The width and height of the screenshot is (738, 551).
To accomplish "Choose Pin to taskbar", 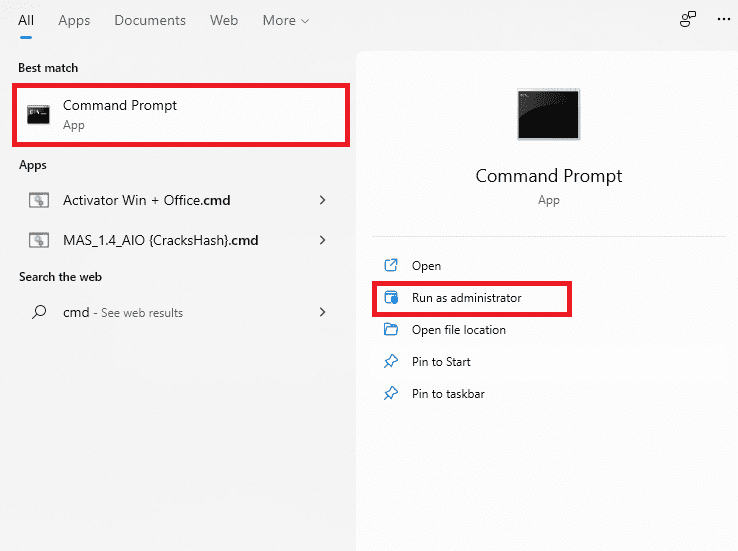I will tap(448, 394).
